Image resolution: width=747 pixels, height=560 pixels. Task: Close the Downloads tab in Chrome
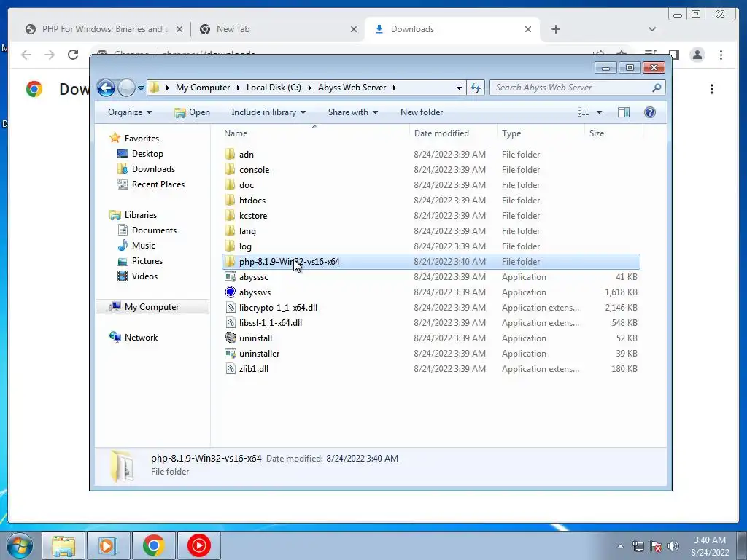(x=528, y=29)
